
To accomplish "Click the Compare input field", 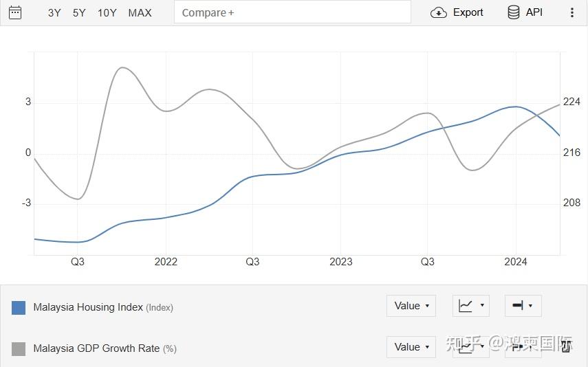I will 292,12.
